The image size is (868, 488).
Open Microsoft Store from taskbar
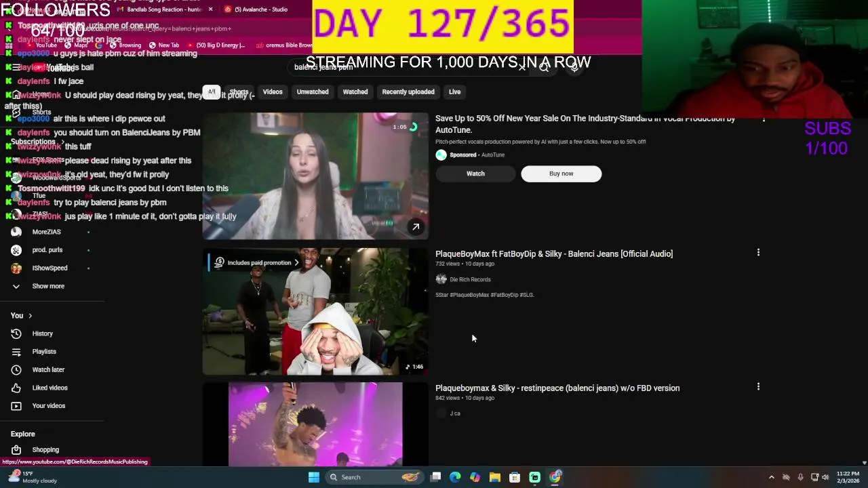pos(515,477)
